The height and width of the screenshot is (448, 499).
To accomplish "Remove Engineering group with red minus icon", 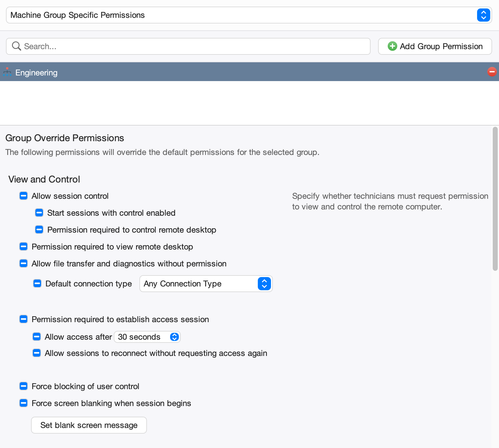I will tap(492, 72).
